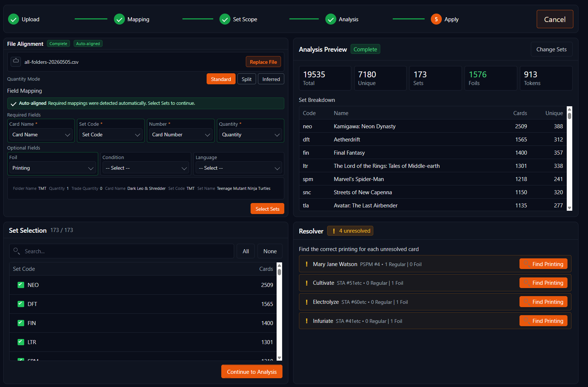Viewport: 588px width, 387px height.
Task: Click the warning icon next to Infuriate
Action: click(x=307, y=321)
